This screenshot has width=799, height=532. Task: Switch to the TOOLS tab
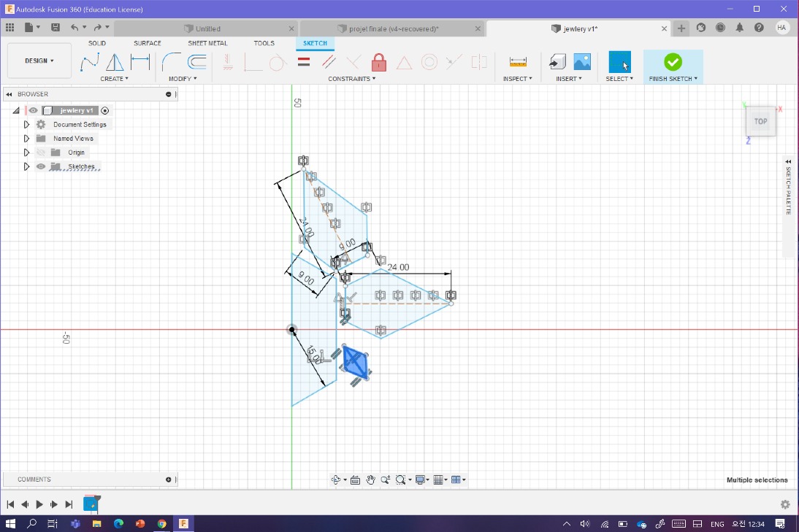pyautogui.click(x=264, y=43)
